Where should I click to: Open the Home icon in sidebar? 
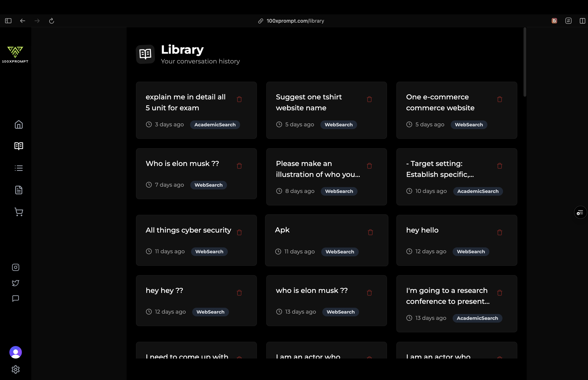(x=19, y=125)
